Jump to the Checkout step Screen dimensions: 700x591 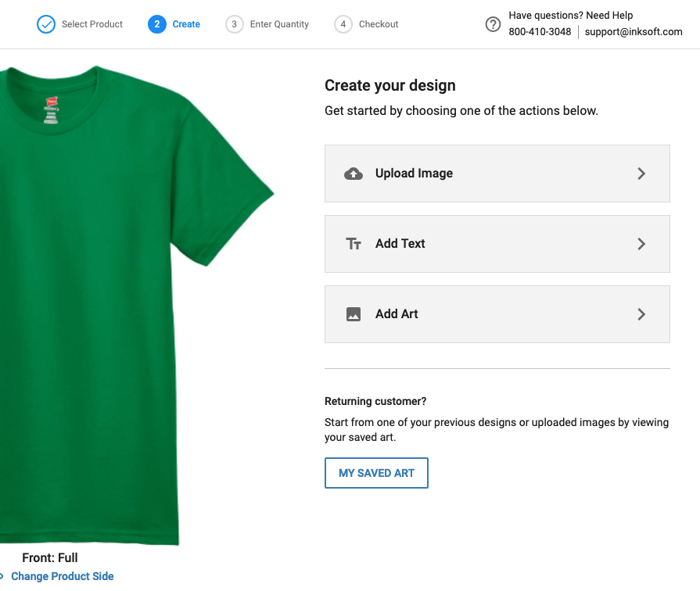(x=379, y=24)
